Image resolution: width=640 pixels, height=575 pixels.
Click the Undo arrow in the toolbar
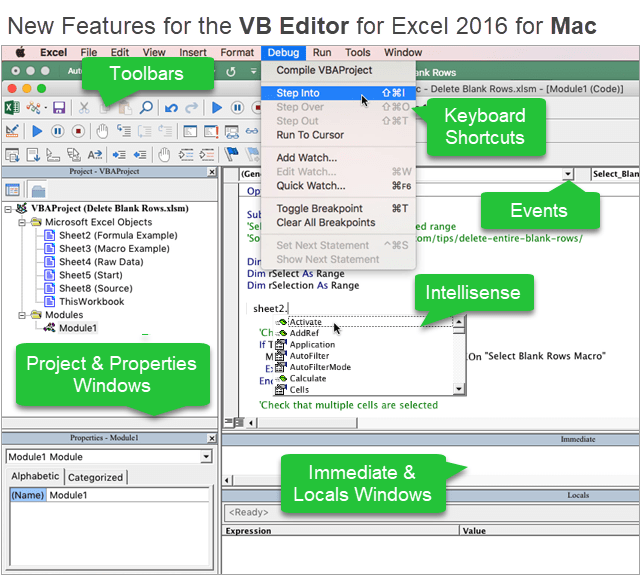click(171, 107)
